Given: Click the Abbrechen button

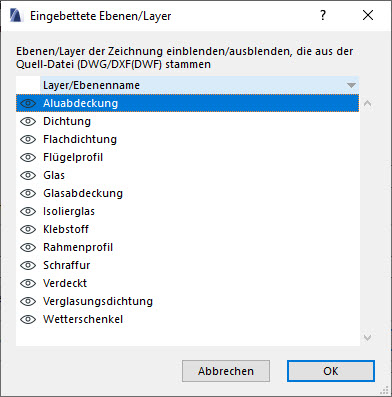Looking at the screenshot, I should click(x=226, y=371).
